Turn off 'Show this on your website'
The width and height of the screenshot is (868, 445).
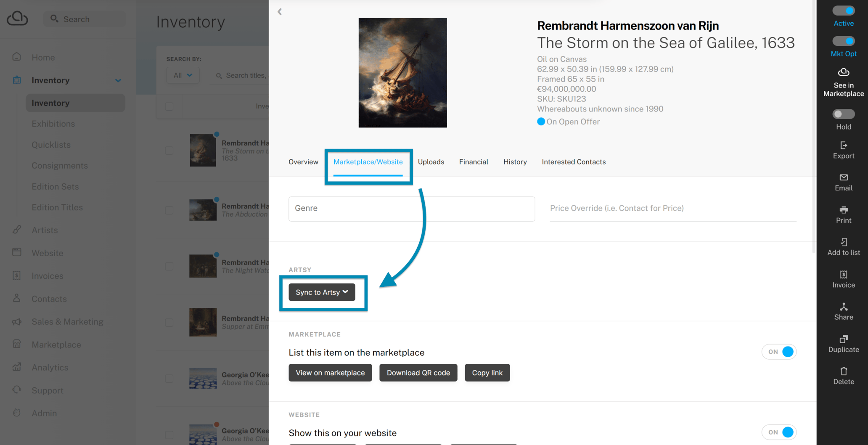779,432
